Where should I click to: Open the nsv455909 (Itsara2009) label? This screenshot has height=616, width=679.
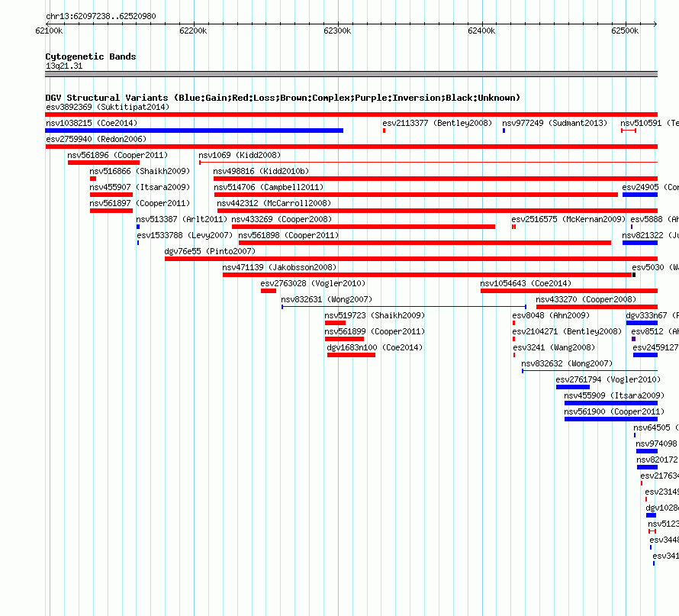[614, 395]
